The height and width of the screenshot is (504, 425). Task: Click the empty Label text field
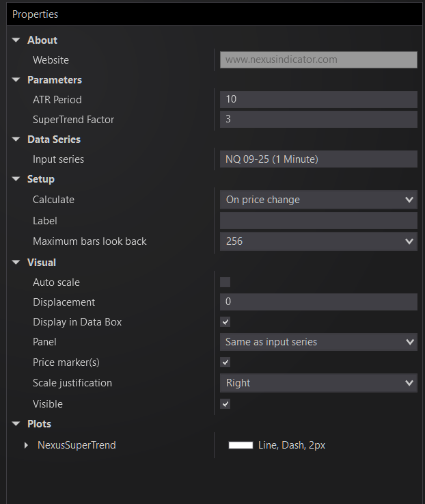click(318, 221)
